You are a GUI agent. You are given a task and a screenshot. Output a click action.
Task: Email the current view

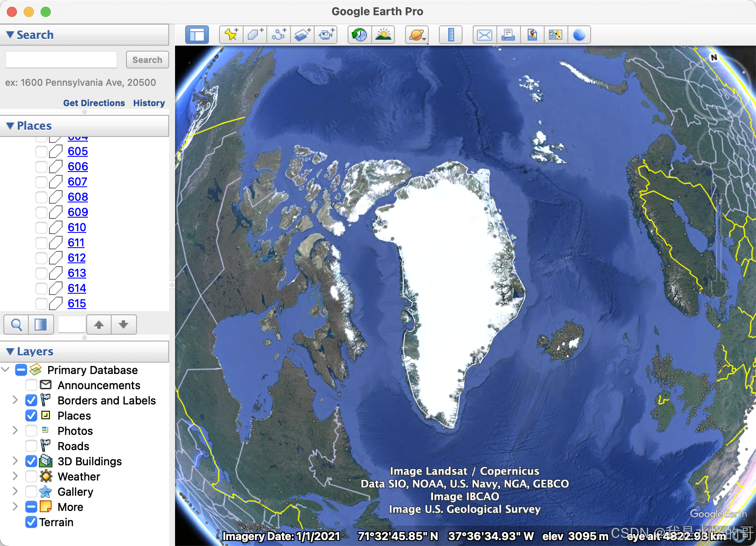[x=485, y=35]
